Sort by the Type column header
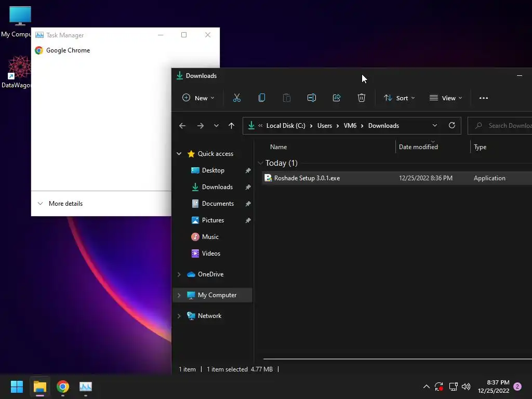 (480, 147)
